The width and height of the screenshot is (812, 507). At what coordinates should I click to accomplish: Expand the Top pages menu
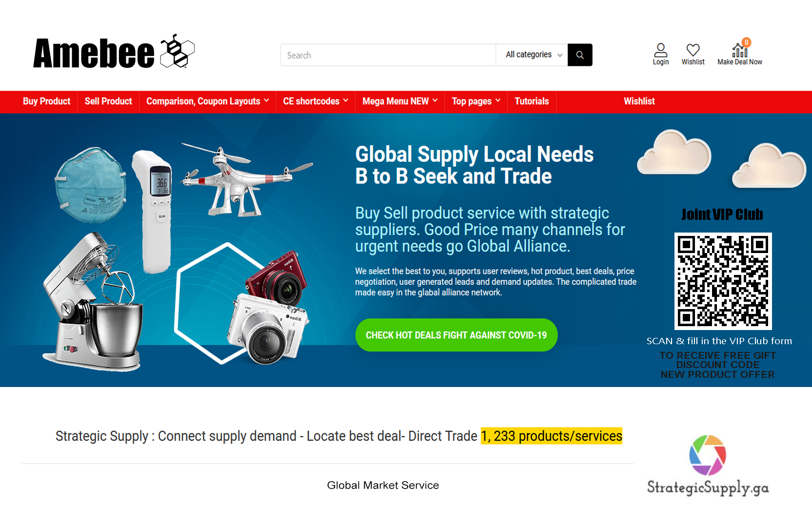tap(476, 101)
